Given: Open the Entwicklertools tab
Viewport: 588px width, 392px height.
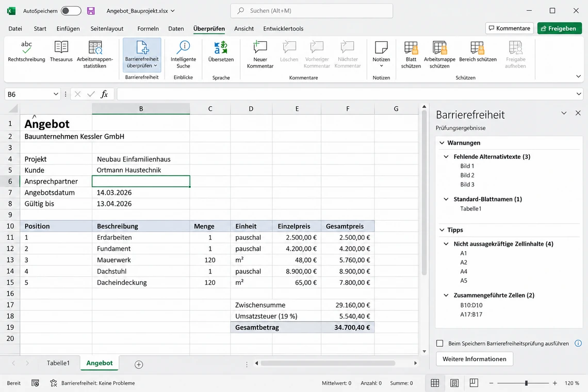Looking at the screenshot, I should tap(283, 28).
